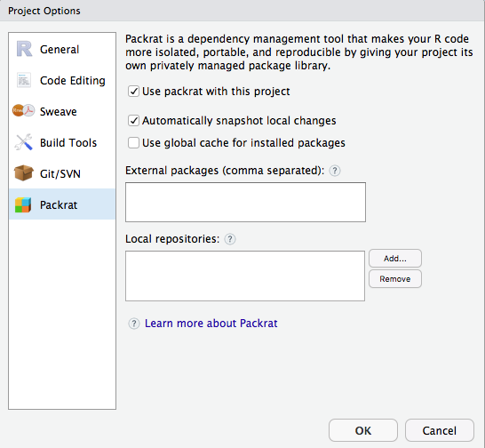Go to the Build Tools section

tap(62, 143)
